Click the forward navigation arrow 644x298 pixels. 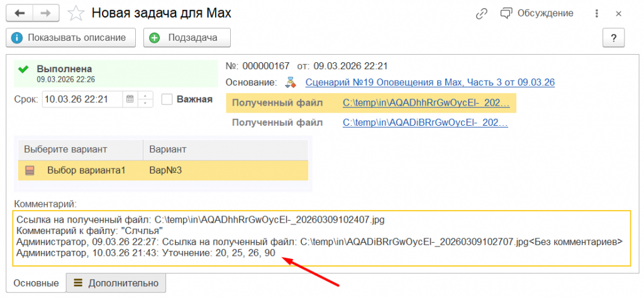(45, 13)
